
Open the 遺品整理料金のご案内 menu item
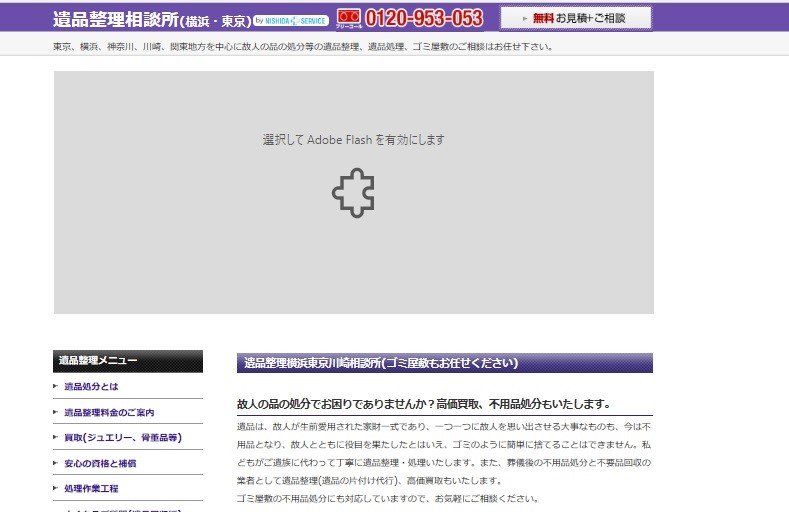(x=109, y=412)
